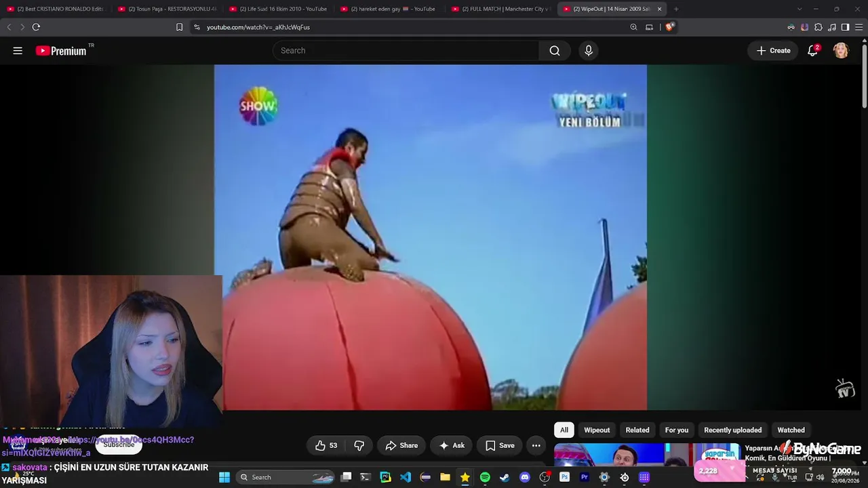
Task: Select the Watched filter chip
Action: (x=791, y=430)
